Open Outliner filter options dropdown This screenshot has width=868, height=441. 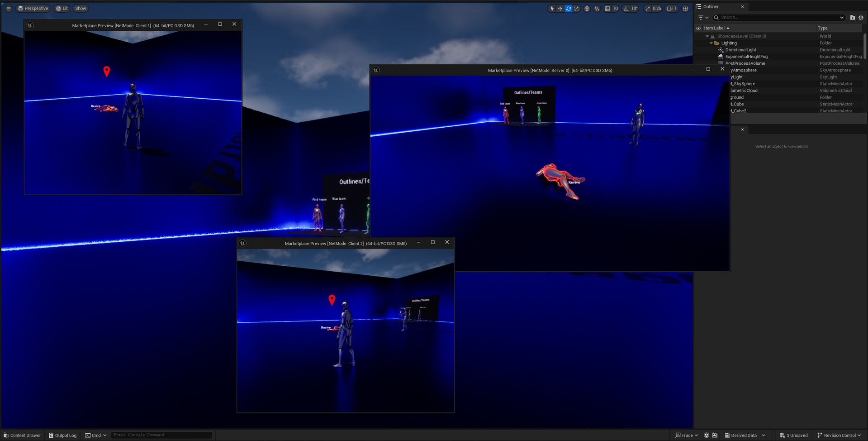(703, 18)
